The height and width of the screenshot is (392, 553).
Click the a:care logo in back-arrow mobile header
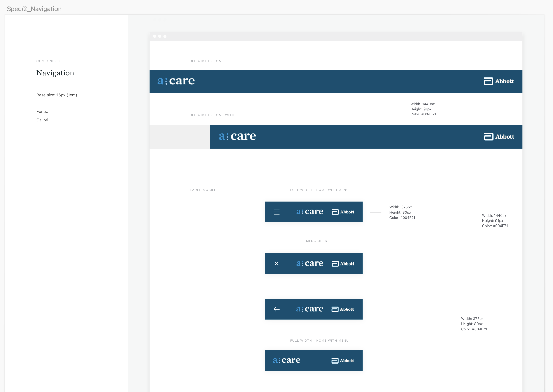310,309
